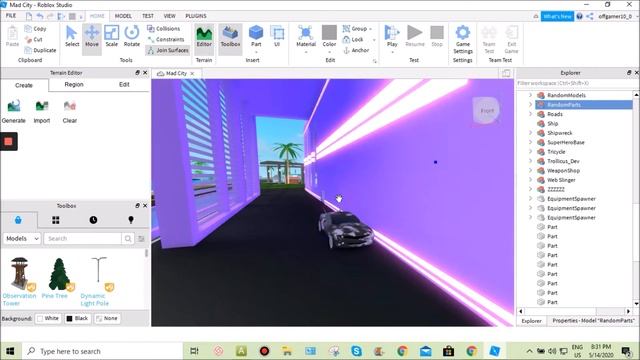The image size is (640, 360).
Task: Choose the Scale tool
Action: pos(111,36)
